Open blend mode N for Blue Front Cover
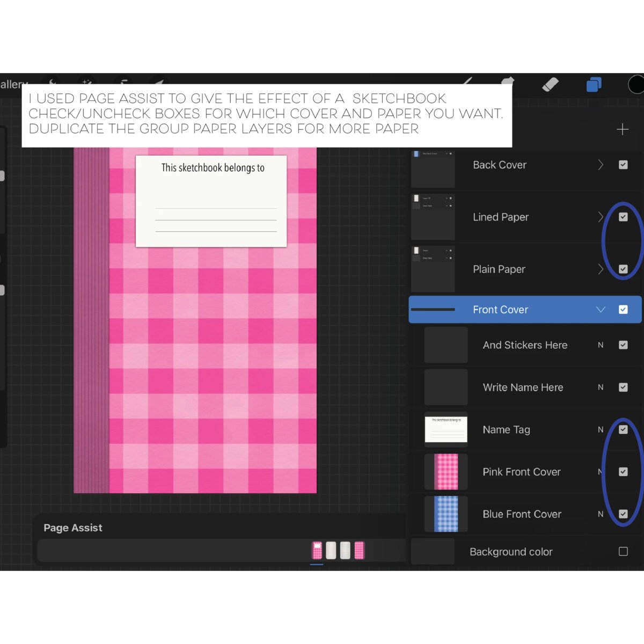The image size is (644, 644). (601, 514)
